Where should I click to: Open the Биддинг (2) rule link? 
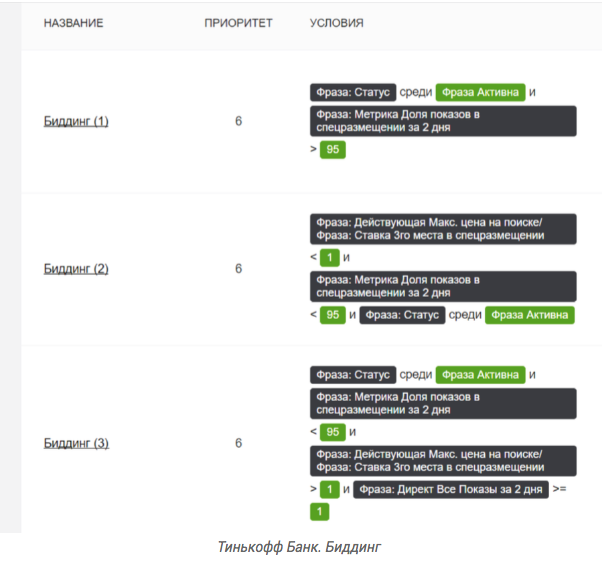[76, 268]
